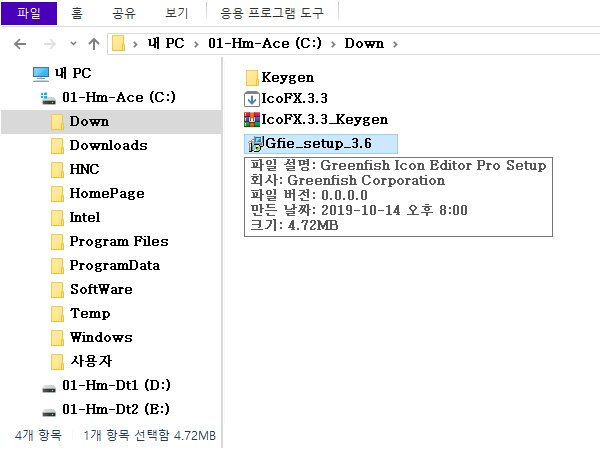Click the Windows folder icon

[57, 338]
